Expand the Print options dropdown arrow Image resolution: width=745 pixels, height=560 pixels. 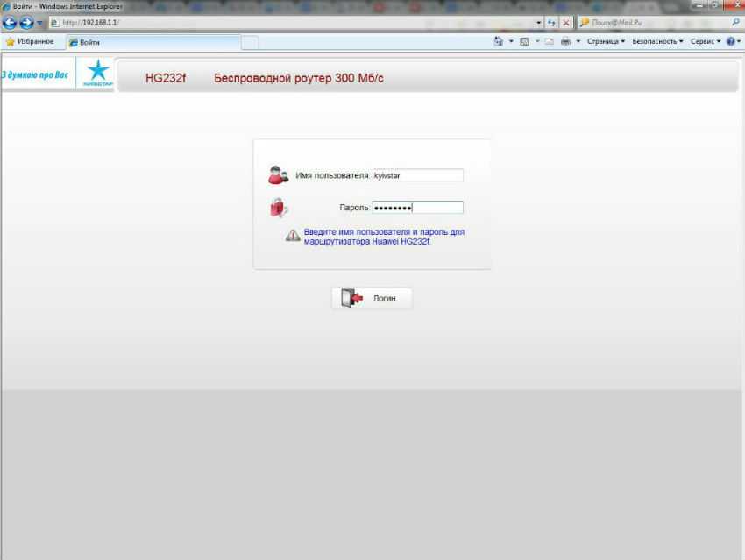tap(578, 41)
